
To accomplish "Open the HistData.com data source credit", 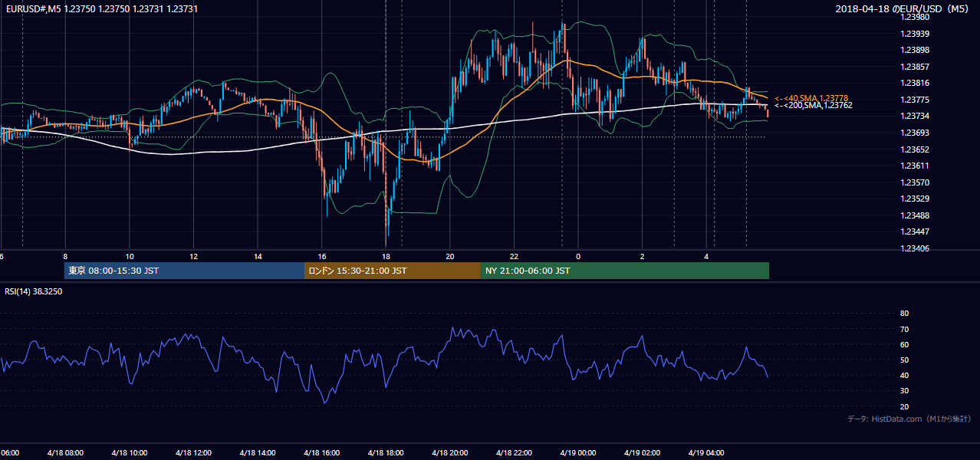I will click(x=909, y=419).
